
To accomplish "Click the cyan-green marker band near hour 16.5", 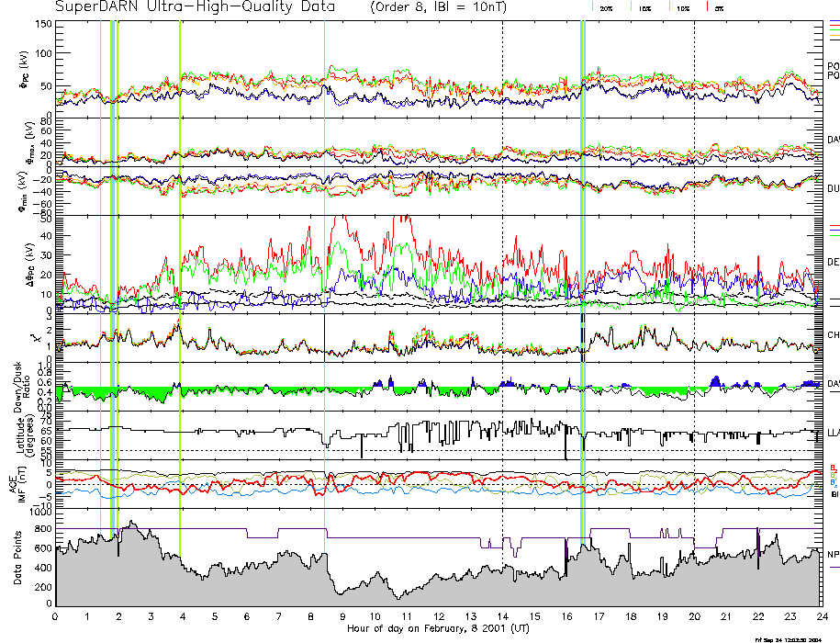I will pyautogui.click(x=583, y=276).
